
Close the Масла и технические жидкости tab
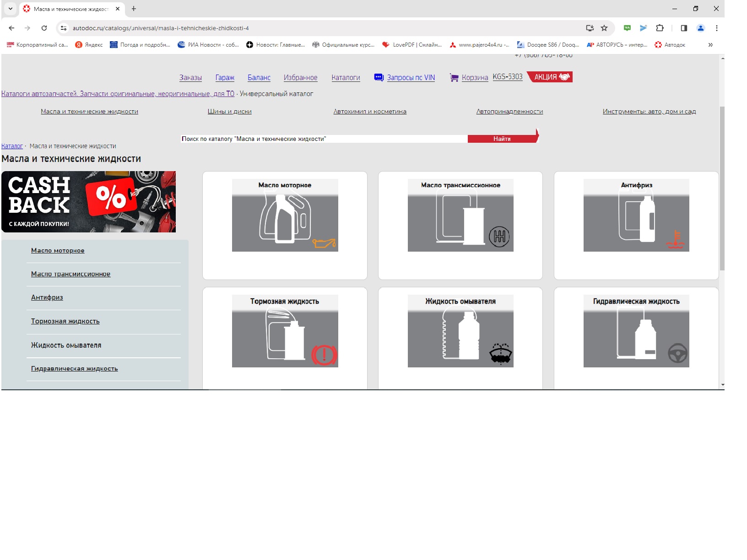[118, 9]
